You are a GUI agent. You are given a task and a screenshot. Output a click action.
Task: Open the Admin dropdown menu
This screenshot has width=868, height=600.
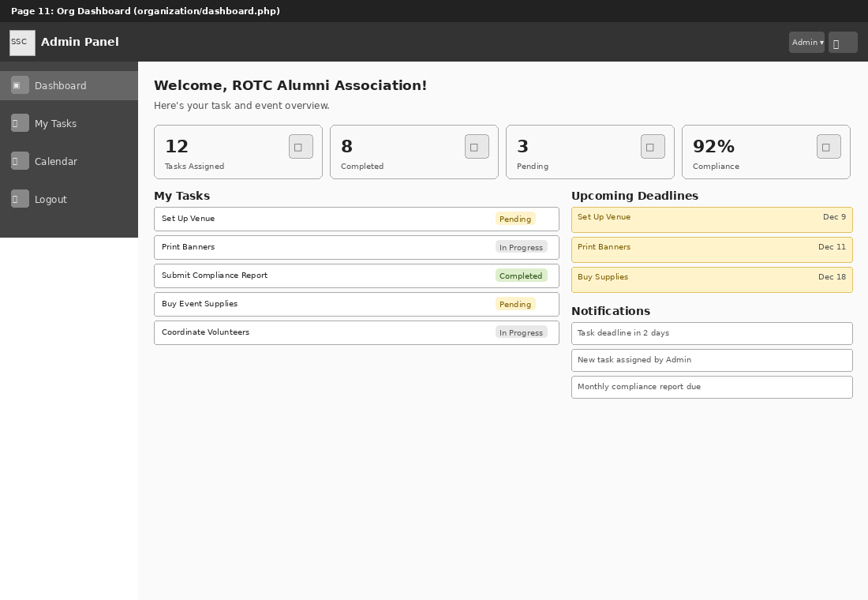click(806, 43)
